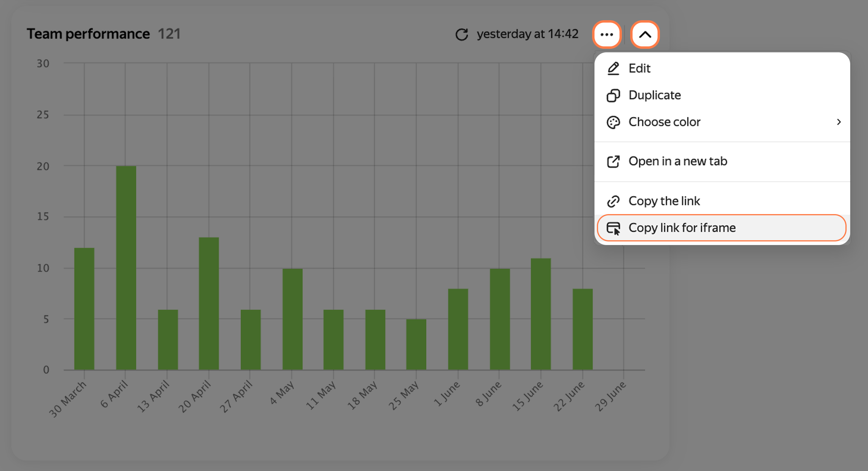Open the Choose color option

[722, 122]
